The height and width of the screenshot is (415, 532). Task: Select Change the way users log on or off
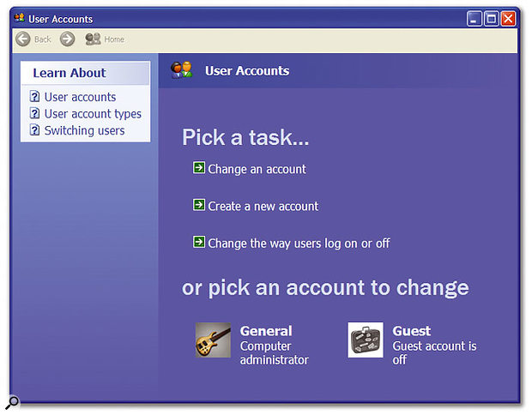click(x=299, y=244)
